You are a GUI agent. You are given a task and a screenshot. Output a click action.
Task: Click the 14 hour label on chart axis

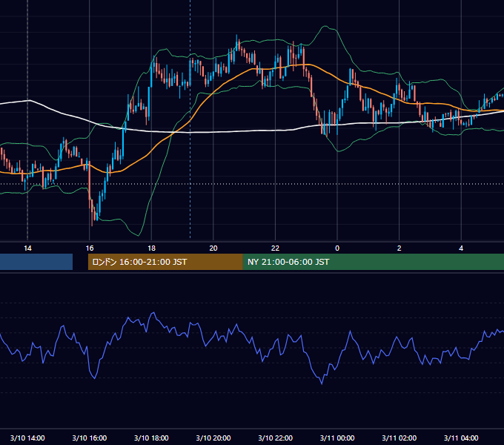point(27,248)
